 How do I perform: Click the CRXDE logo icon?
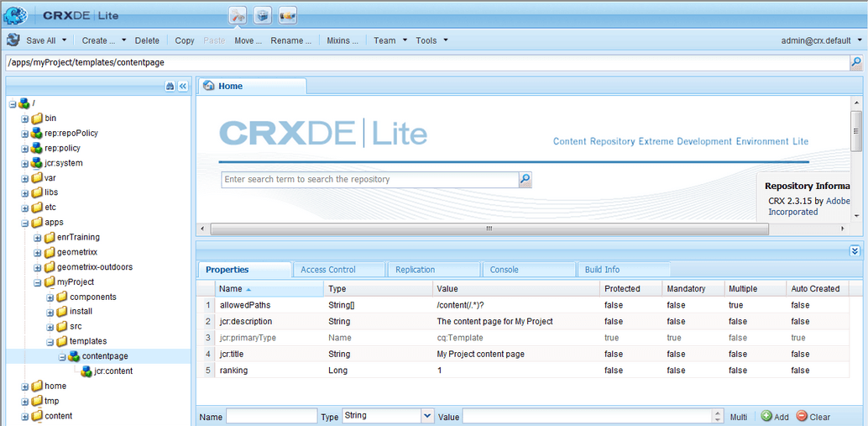(15, 15)
